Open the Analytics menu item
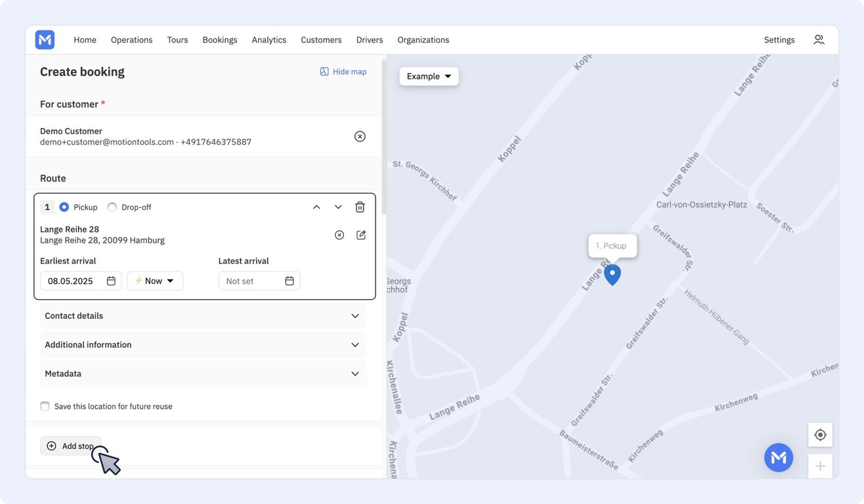This screenshot has width=864, height=504. pyautogui.click(x=269, y=40)
